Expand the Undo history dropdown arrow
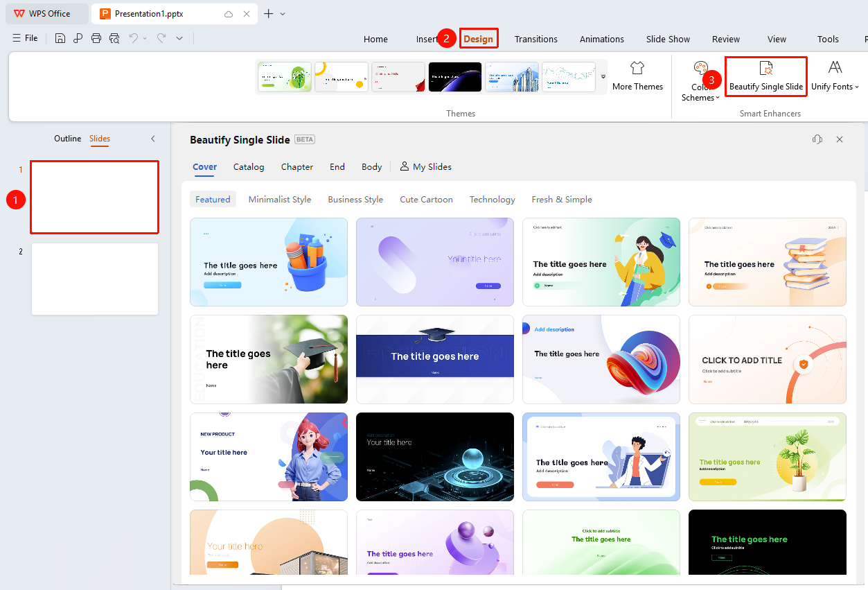The height and width of the screenshot is (590, 868). tap(145, 38)
